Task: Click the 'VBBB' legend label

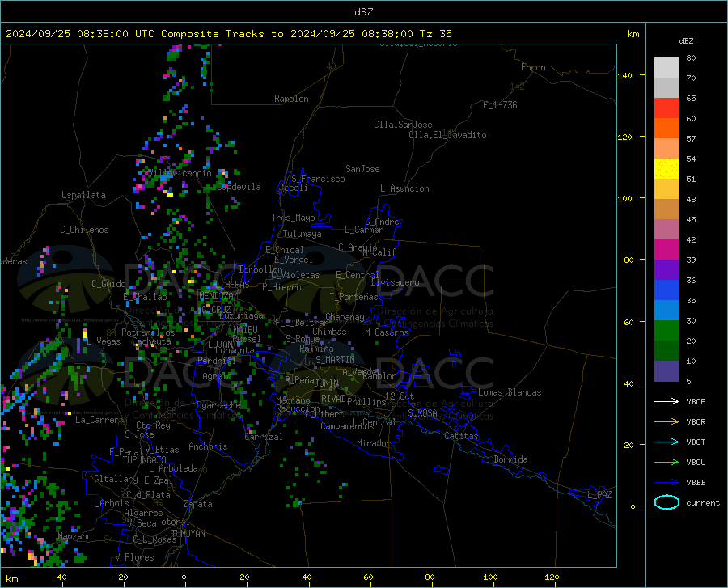Action: point(696,483)
